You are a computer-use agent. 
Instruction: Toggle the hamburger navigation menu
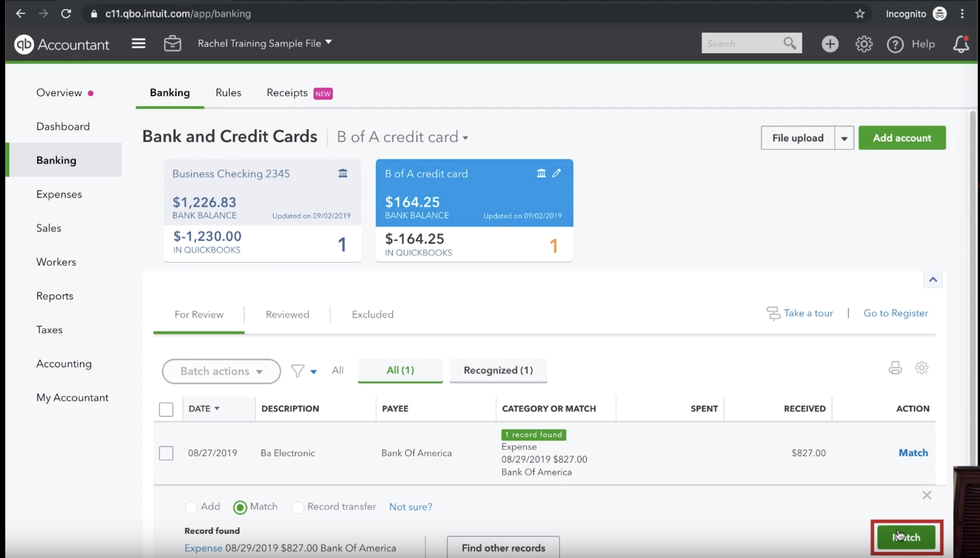[138, 43]
